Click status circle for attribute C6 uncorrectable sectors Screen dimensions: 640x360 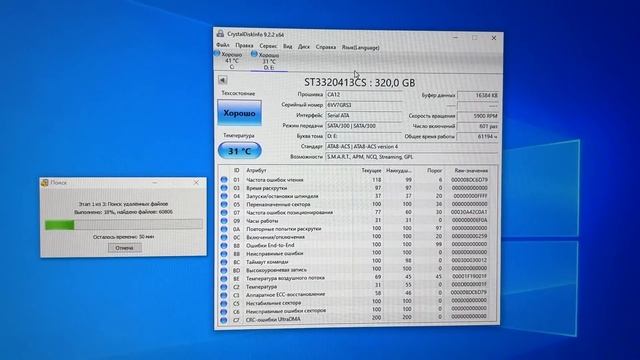click(224, 312)
